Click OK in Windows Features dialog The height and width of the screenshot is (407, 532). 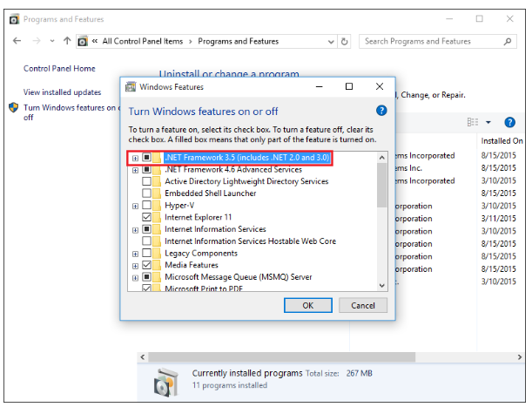(x=308, y=305)
